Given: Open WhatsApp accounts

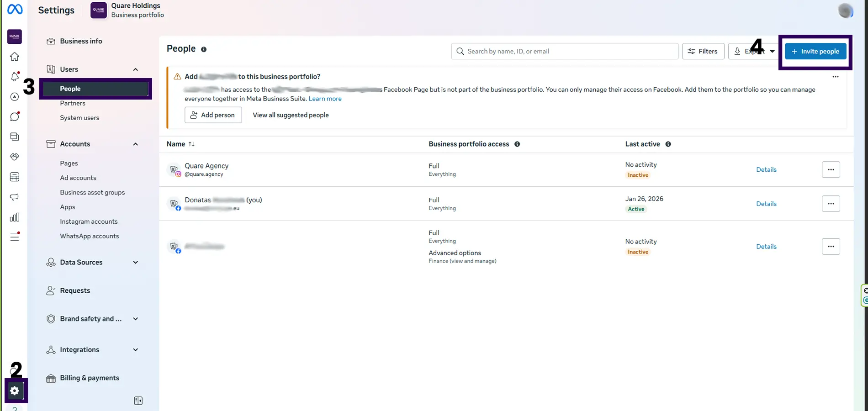Looking at the screenshot, I should pyautogui.click(x=90, y=236).
